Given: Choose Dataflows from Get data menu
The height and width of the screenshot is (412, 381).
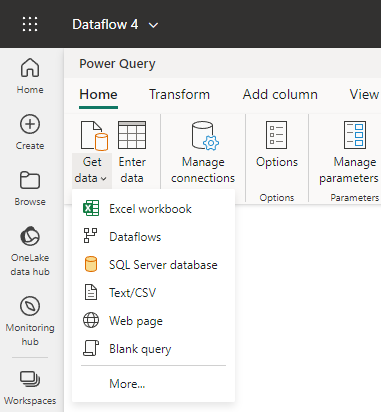Looking at the screenshot, I should coord(153,237).
